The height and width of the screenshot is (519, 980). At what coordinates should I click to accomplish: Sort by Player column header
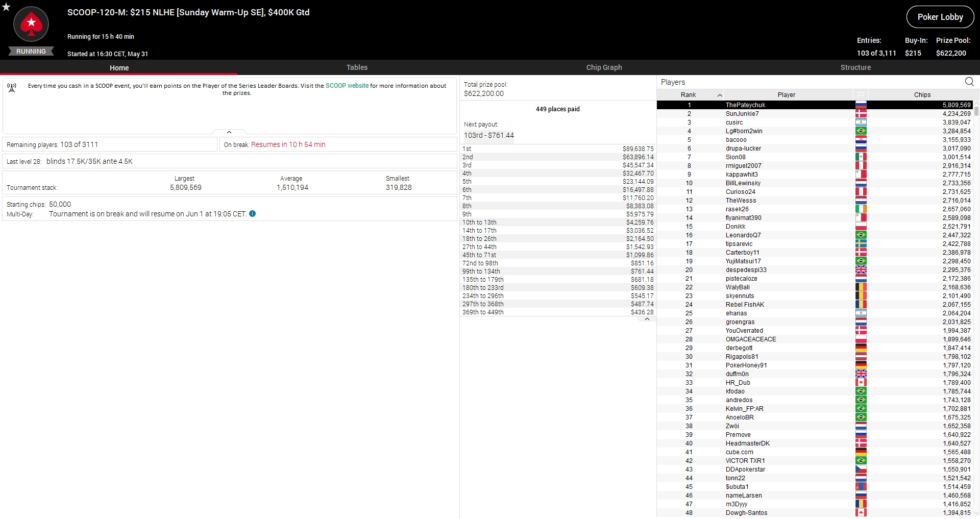coord(787,94)
